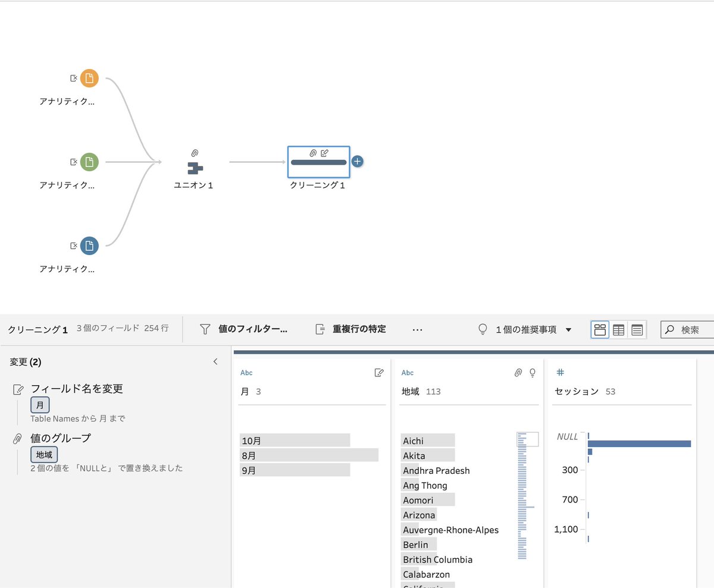Image resolution: width=714 pixels, height=588 pixels.
Task: Click paperclip annotation on クリーニング 1 node
Action: pos(313,153)
